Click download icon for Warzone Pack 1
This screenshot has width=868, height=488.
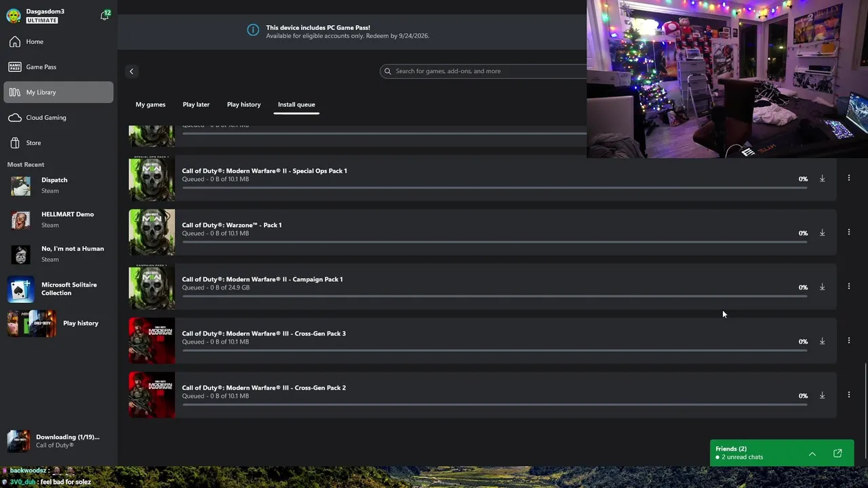(822, 232)
